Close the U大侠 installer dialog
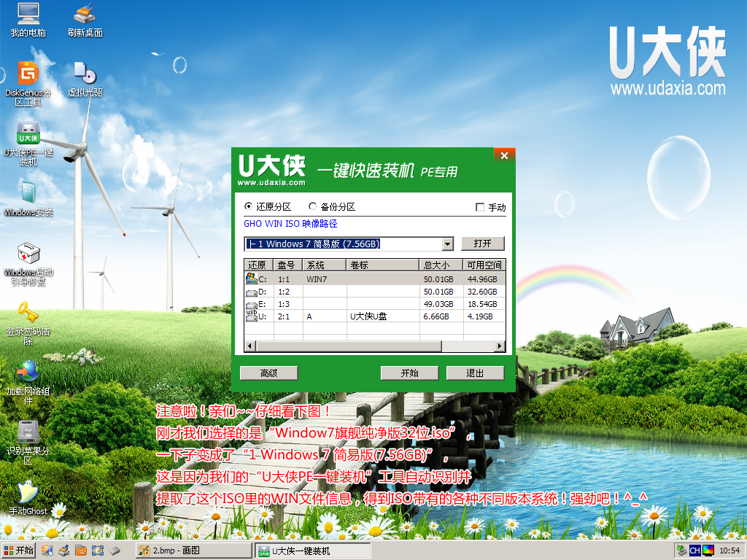Screen dimensions: 747x560 [505, 155]
